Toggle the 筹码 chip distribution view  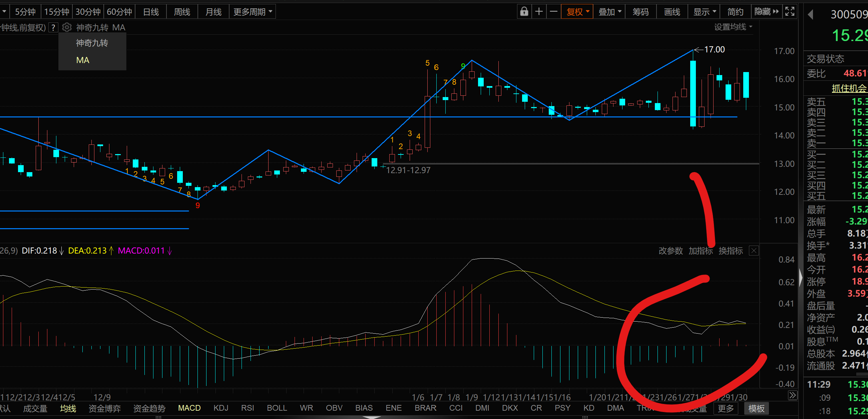point(640,12)
